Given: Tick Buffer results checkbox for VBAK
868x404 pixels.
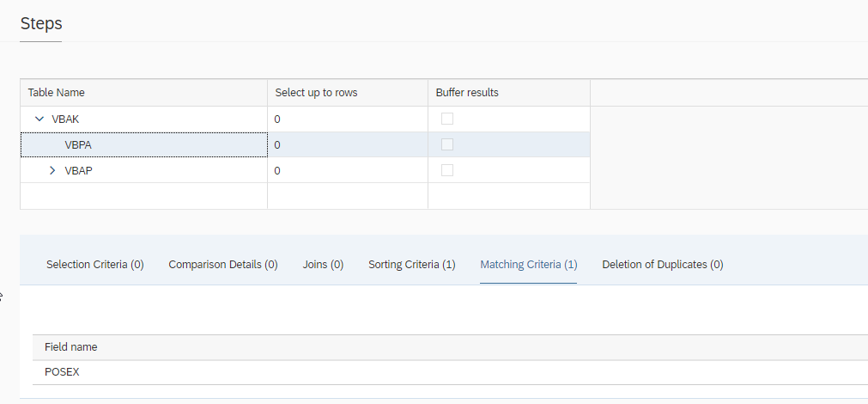Looking at the screenshot, I should click(x=447, y=119).
